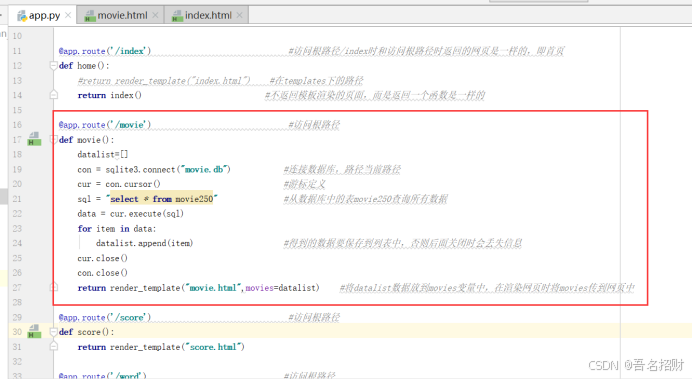The width and height of the screenshot is (692, 379).
Task: Click fold end marker at line 27
Action: click(53, 287)
